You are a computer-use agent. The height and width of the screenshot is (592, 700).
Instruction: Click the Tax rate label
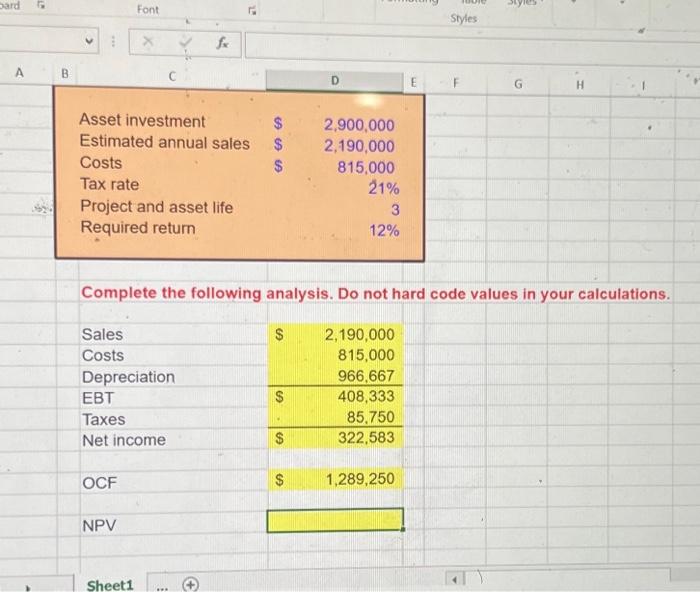pyautogui.click(x=109, y=184)
